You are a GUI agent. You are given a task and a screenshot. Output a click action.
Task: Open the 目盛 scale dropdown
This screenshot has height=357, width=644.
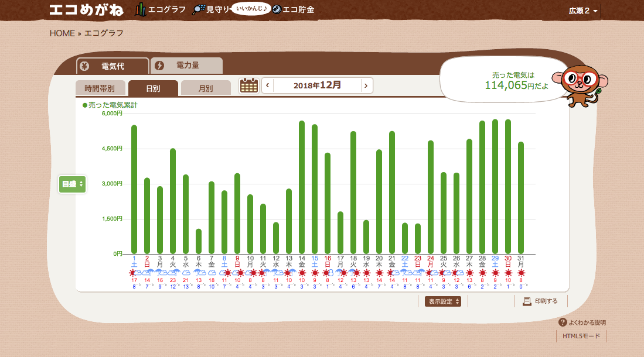tap(73, 184)
